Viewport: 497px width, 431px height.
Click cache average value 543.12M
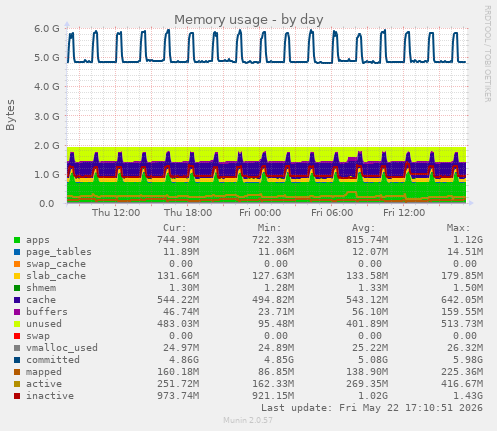367,300
